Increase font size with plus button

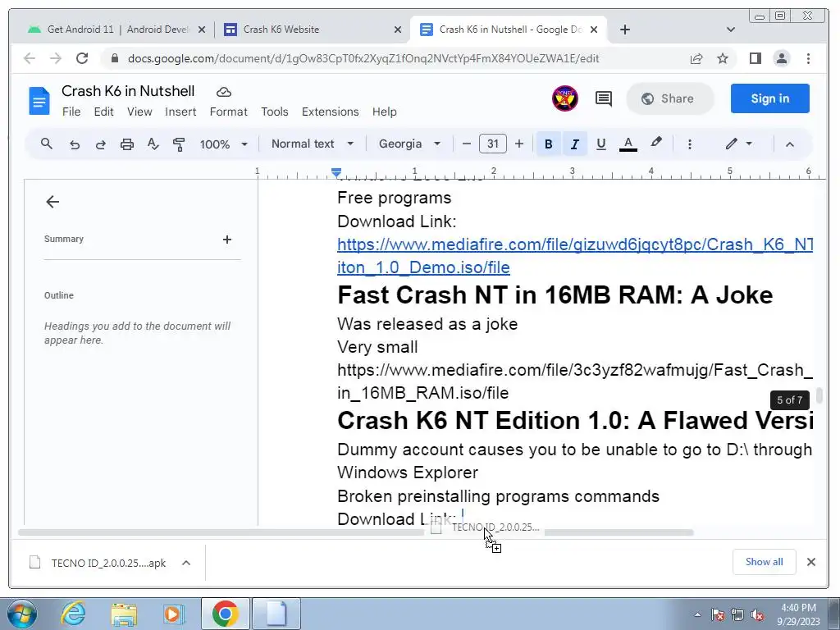coord(519,144)
